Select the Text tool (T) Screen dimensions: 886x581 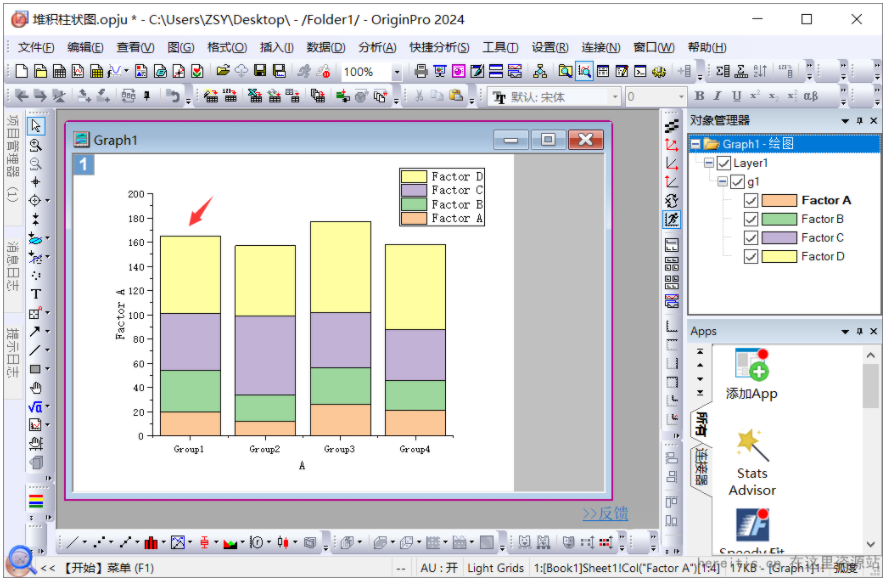click(x=36, y=294)
